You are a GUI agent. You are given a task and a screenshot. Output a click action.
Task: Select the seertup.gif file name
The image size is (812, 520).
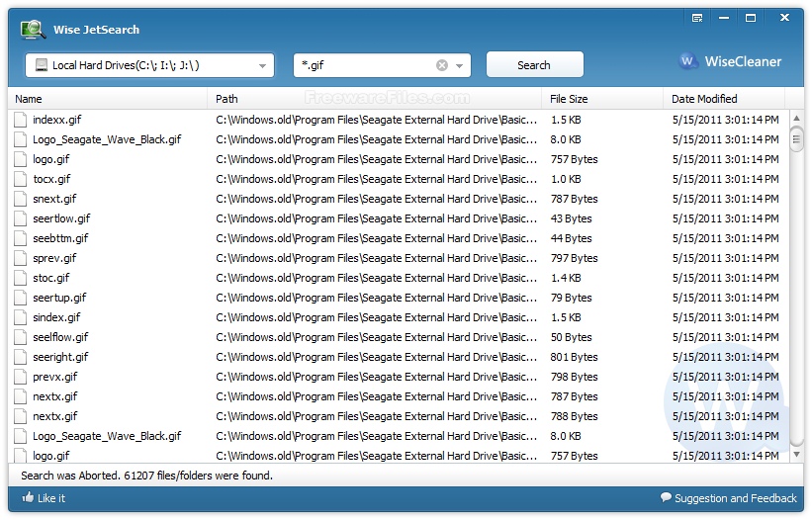[x=59, y=298]
